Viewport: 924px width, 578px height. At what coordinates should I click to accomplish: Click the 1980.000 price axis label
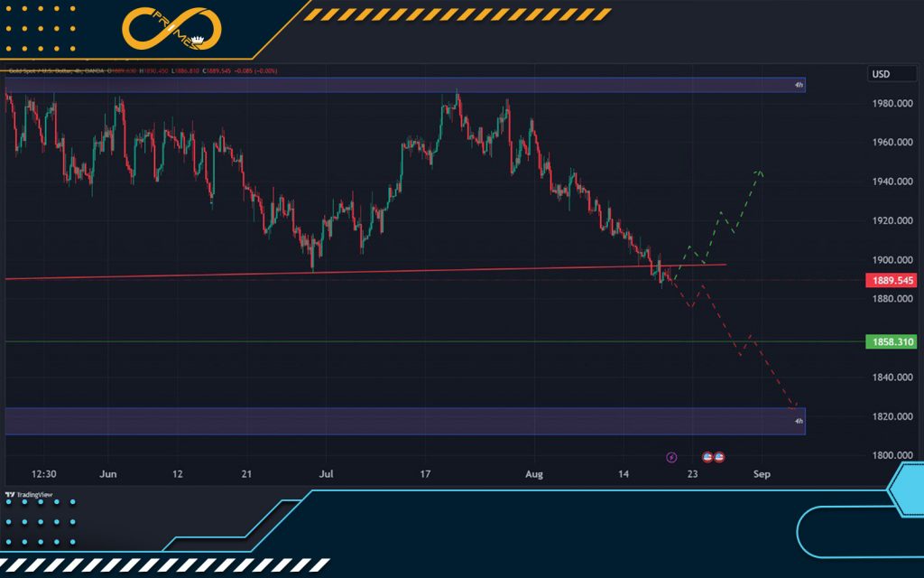[892, 103]
